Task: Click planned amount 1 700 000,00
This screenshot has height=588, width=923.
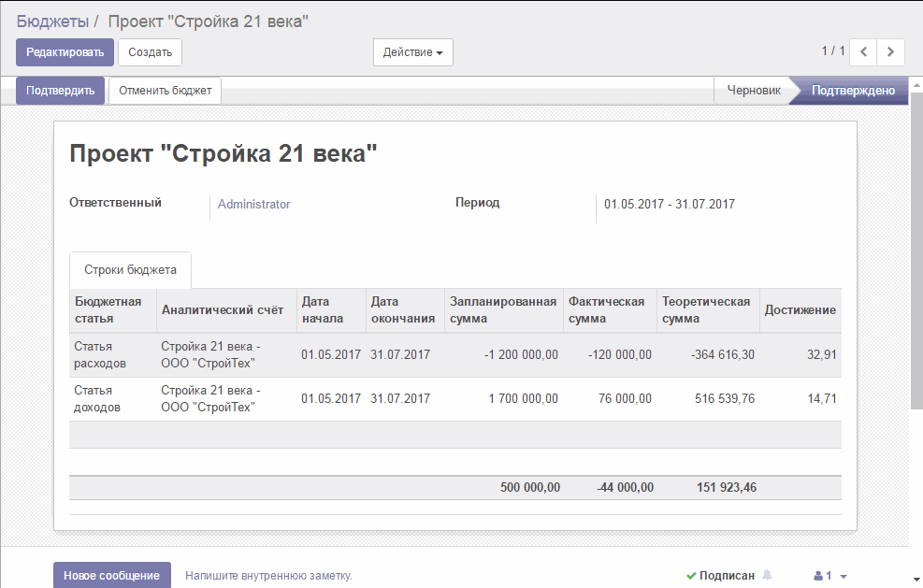Action: tap(524, 398)
